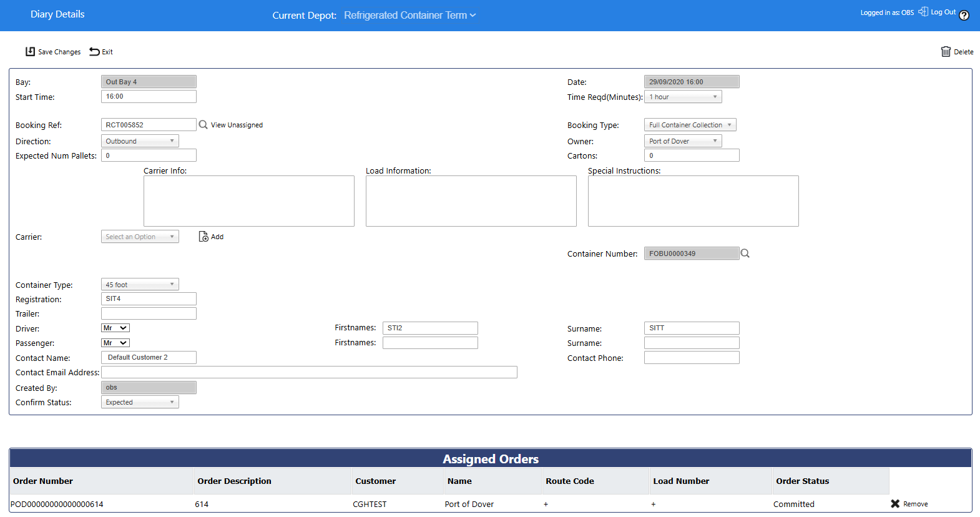Click the Driver Firstnames field STI2
The height and width of the screenshot is (517, 980).
coord(430,328)
